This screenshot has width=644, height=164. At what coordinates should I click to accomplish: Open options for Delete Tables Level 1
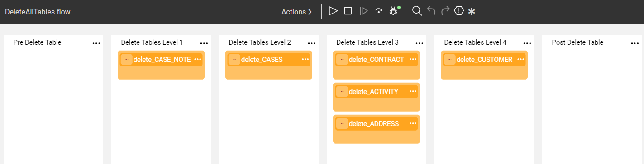coord(204,43)
